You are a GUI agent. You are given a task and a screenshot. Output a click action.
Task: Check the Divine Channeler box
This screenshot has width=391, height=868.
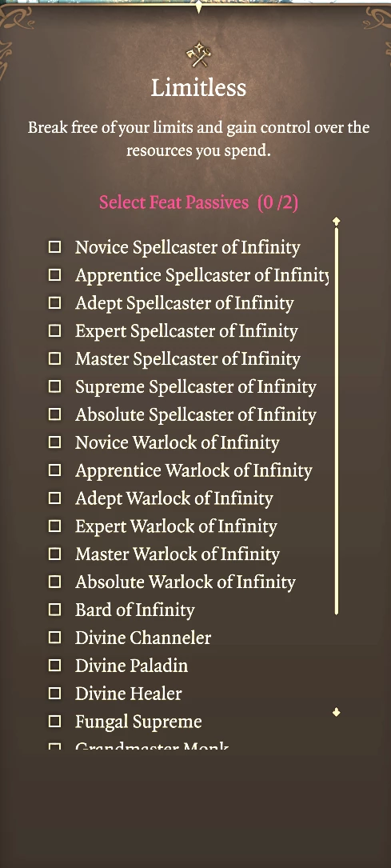pyautogui.click(x=54, y=638)
